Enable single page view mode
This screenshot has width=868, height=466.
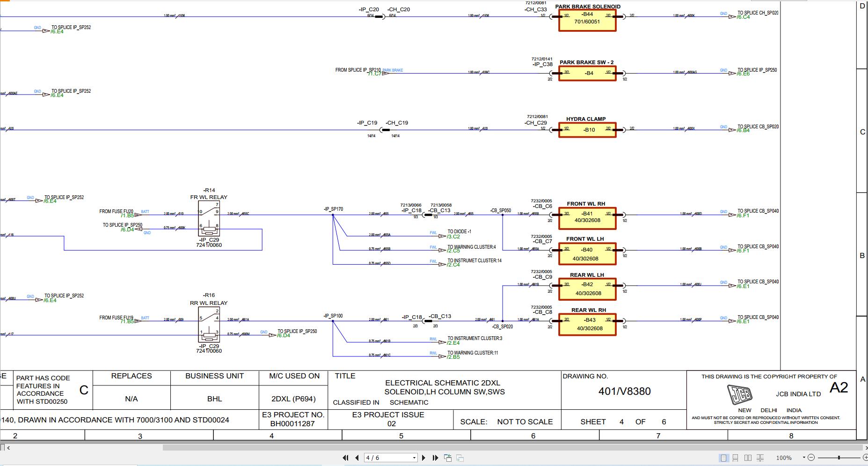click(723, 458)
